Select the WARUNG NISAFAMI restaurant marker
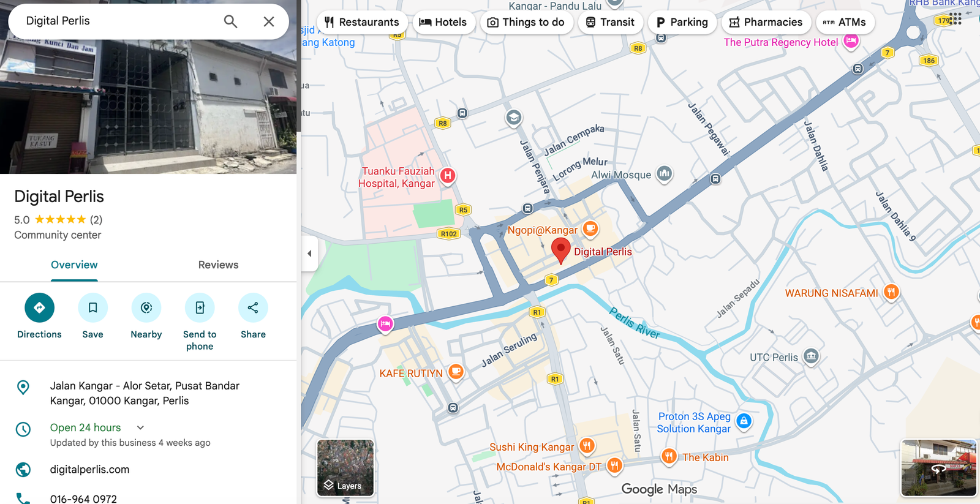980x504 pixels. [891, 292]
